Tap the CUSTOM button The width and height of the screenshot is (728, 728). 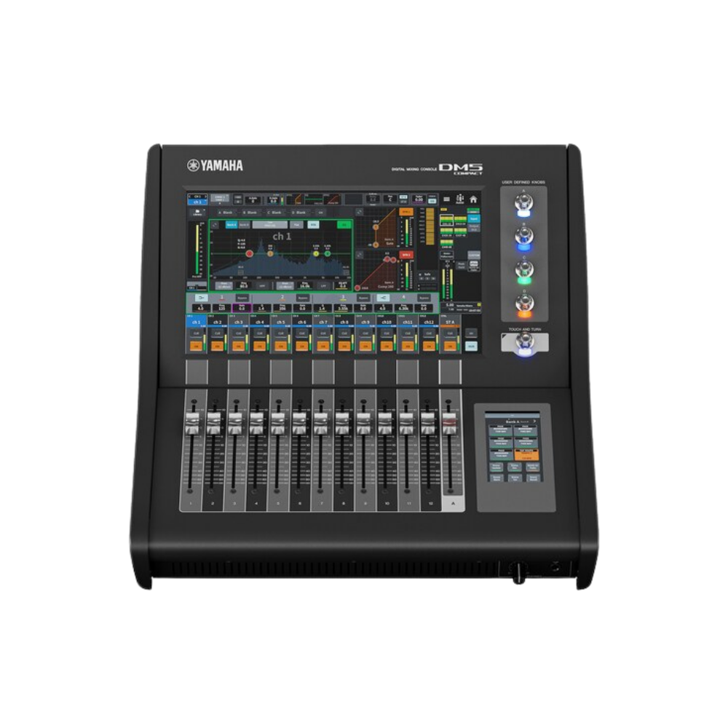coord(474,256)
